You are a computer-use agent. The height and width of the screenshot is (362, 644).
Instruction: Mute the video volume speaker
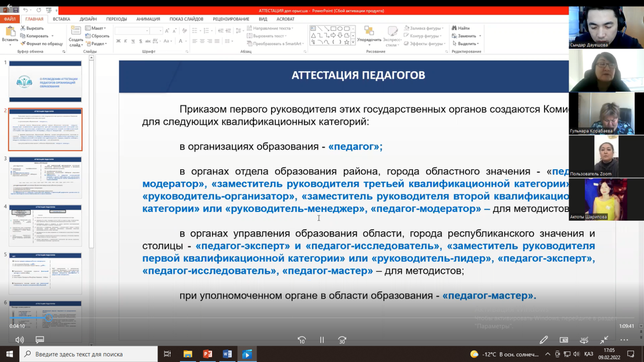click(19, 340)
